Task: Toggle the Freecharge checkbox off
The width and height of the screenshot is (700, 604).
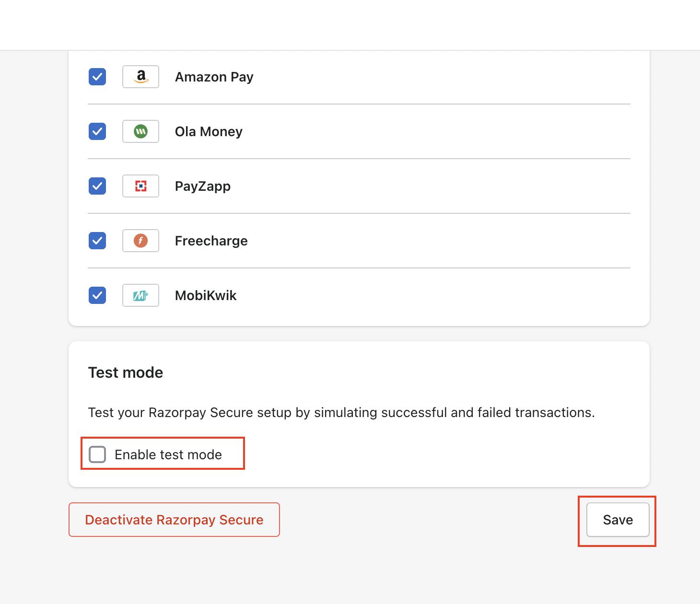Action: pyautogui.click(x=97, y=241)
